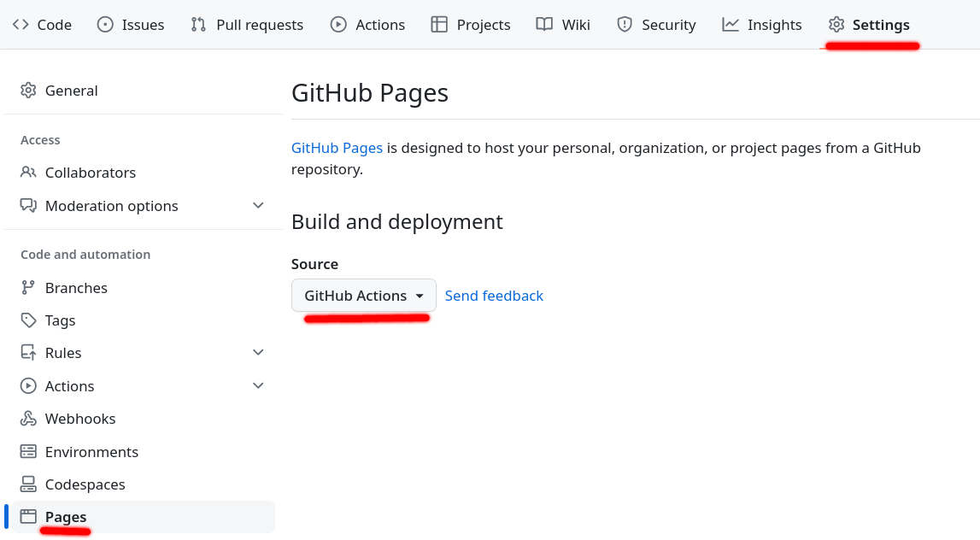Click the Settings gear icon in top bar
Screen dimensions: 980x540
point(836,25)
